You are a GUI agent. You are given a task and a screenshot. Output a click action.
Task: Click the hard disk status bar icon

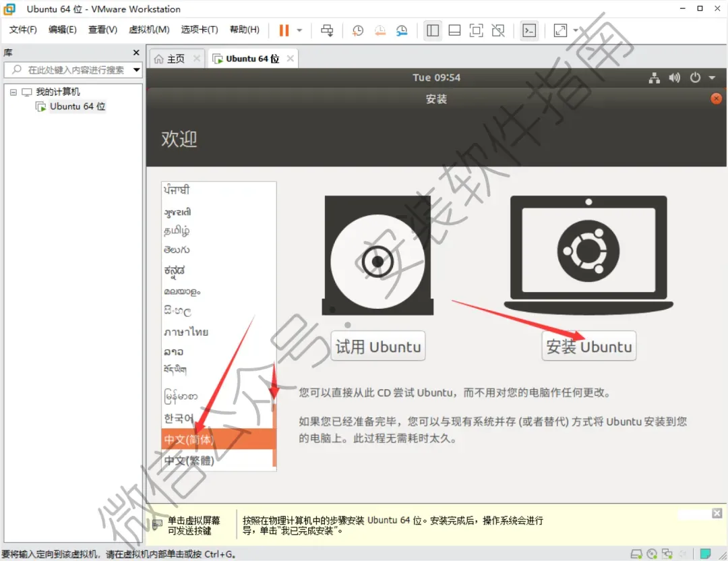point(636,554)
